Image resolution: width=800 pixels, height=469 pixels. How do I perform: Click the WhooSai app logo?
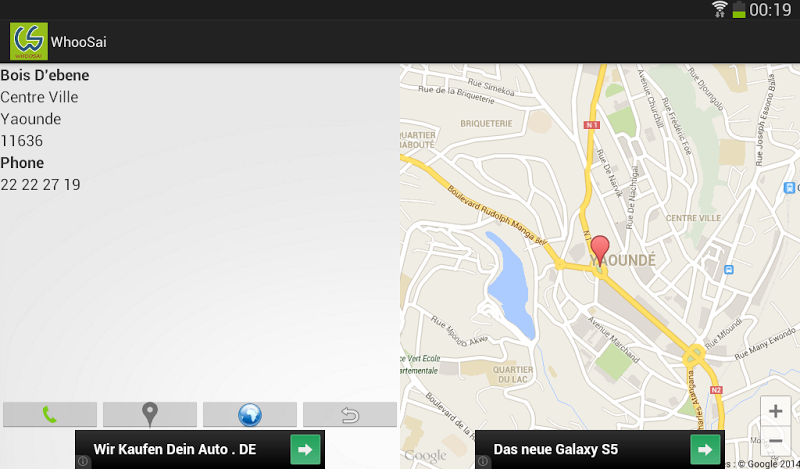click(x=29, y=41)
